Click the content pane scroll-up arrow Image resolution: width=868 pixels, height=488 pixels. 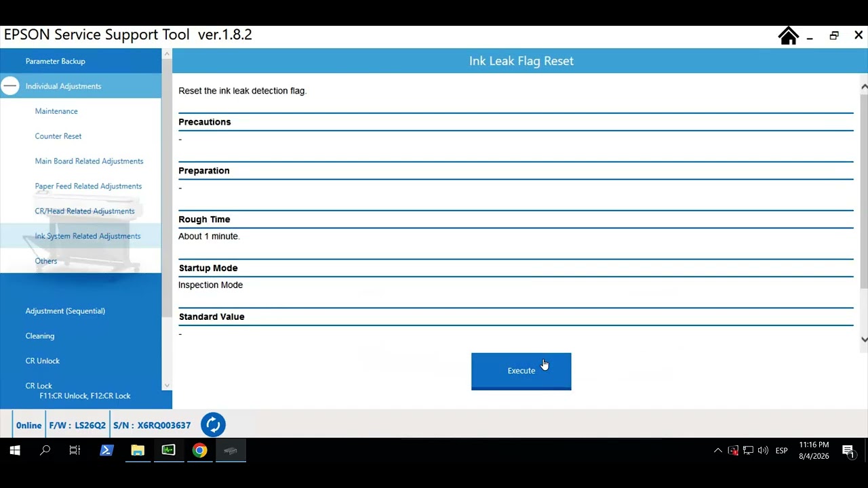pos(864,87)
